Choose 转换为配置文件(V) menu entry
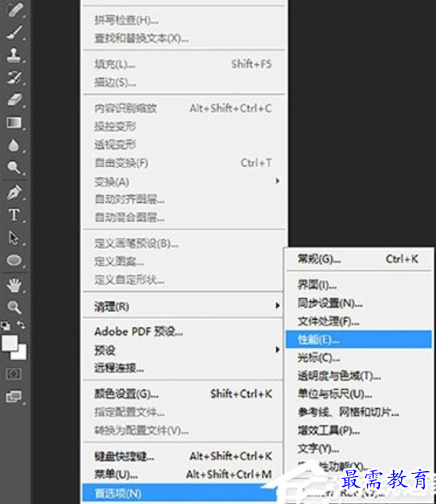436x504 pixels. (x=183, y=431)
